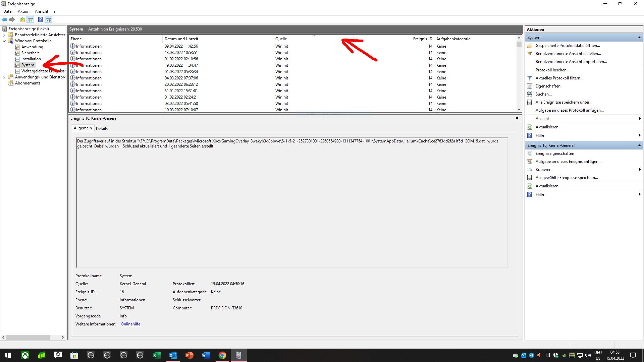644x362 pixels.
Task: Click the save icon for Alle Ereignisse speichern unter
Action: coord(530,102)
